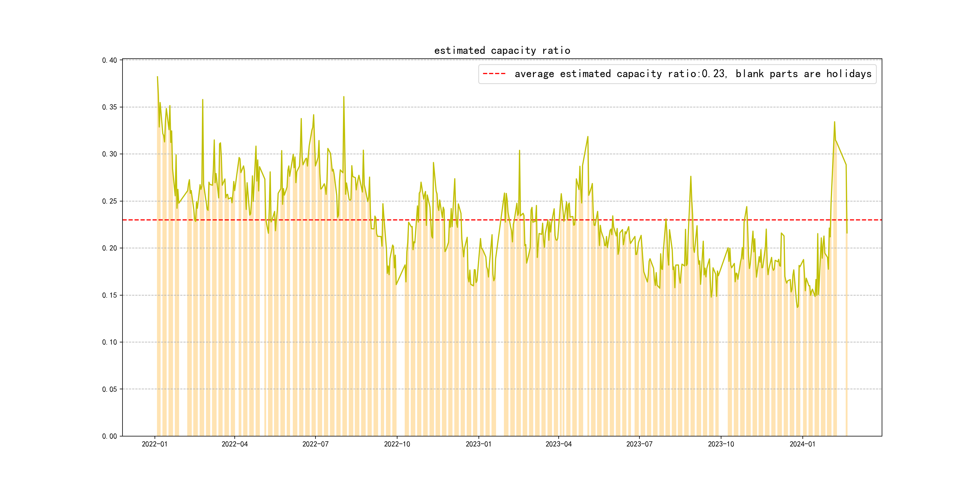Click the 0.05 y-axis tick label

(x=109, y=389)
